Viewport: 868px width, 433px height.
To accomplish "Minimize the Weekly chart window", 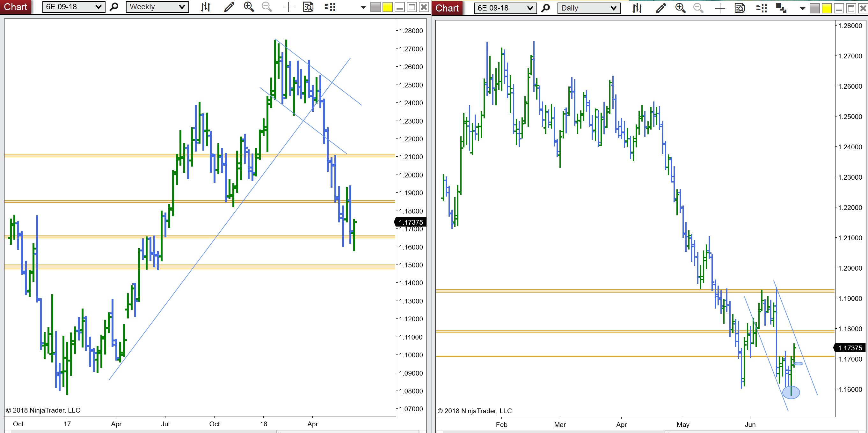I will coord(400,7).
